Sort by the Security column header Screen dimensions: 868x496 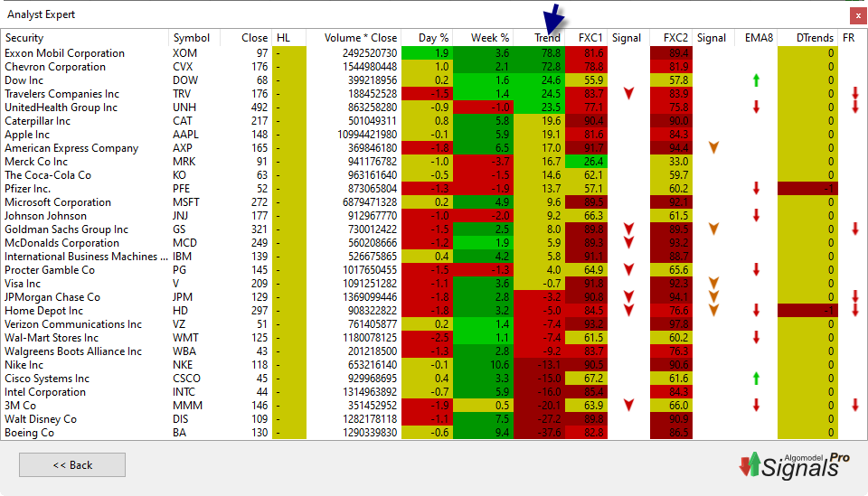24,38
